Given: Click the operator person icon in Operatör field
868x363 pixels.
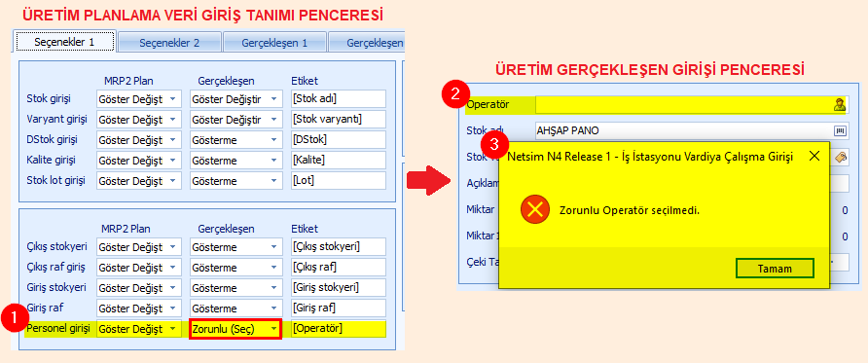Looking at the screenshot, I should coord(839,104).
